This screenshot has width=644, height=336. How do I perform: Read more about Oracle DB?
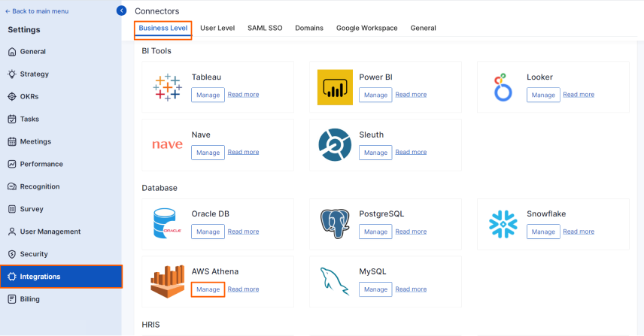tap(243, 232)
